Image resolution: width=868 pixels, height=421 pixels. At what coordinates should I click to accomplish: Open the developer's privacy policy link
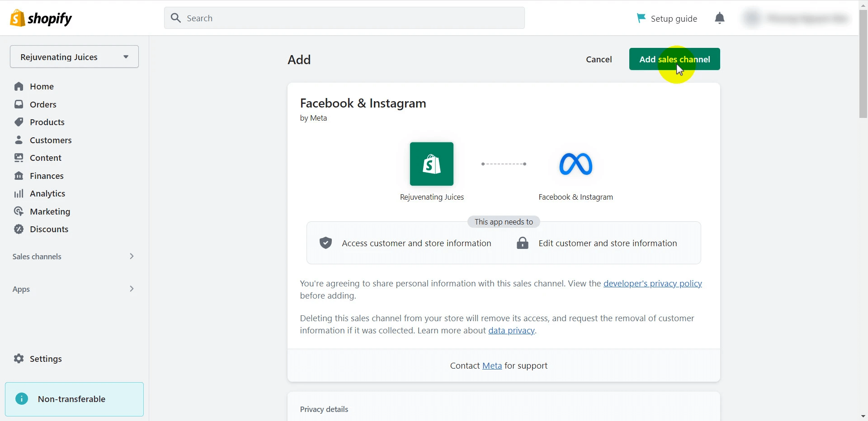[x=653, y=283]
